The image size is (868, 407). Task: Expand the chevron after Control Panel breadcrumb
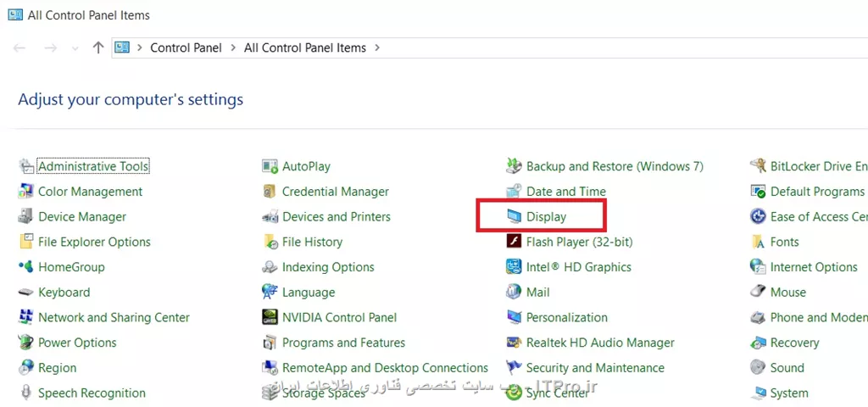pos(233,48)
